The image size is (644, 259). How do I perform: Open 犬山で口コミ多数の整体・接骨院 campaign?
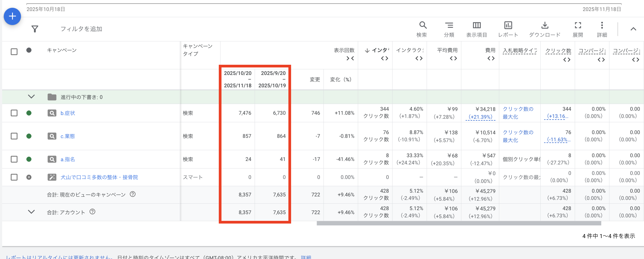[x=99, y=177]
